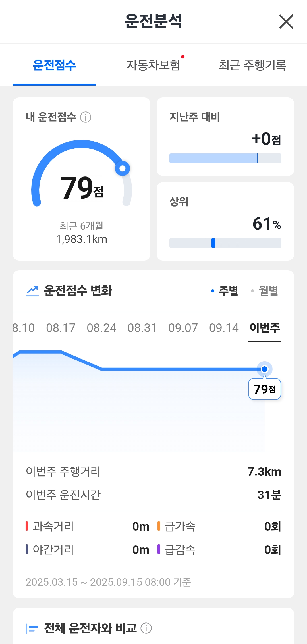Viewport: 307px width, 644px height.
Task: Open the 최근 주행기록 tab
Action: [x=252, y=65]
